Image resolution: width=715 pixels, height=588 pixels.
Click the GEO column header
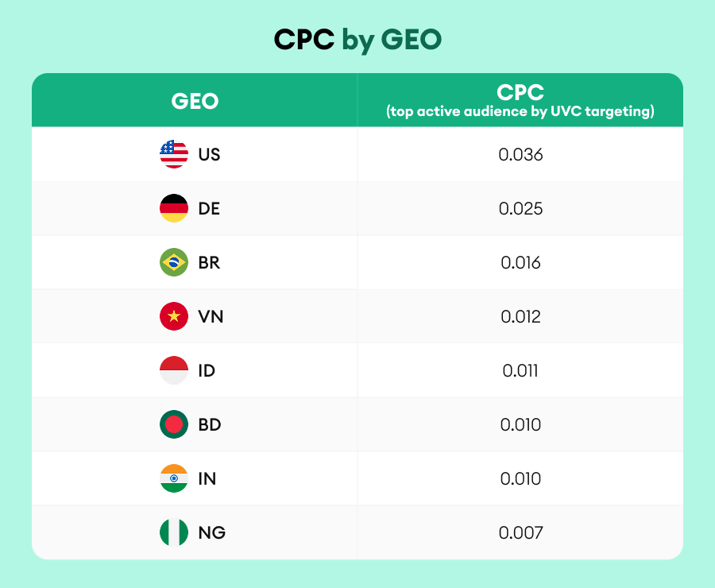coord(195,101)
